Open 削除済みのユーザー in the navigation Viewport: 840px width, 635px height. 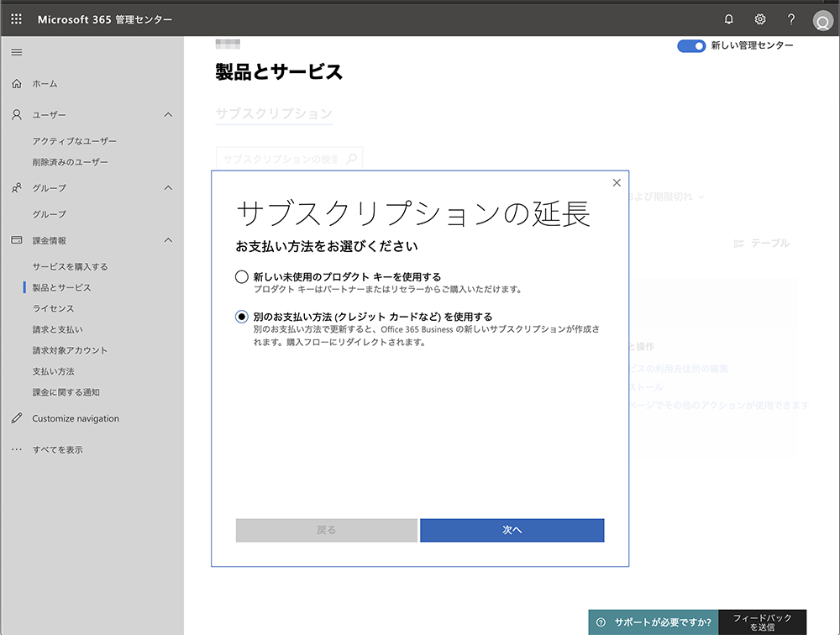point(71,162)
